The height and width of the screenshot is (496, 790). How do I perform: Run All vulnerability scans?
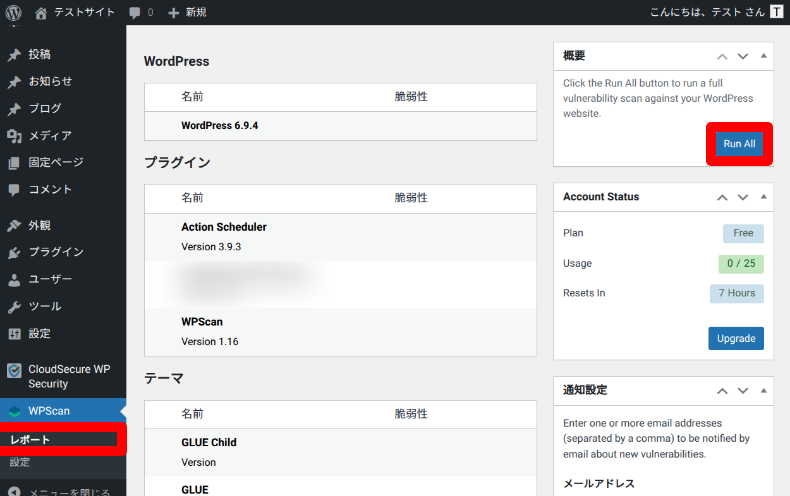pos(739,144)
